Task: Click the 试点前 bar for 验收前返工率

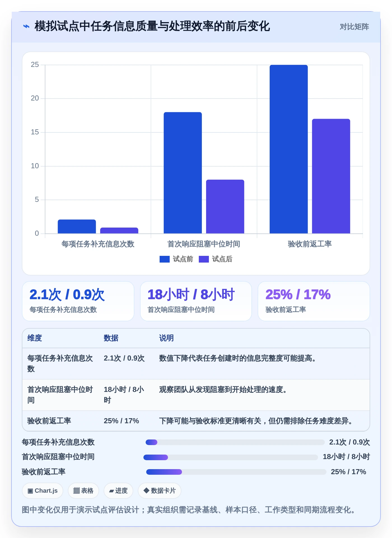Action: pos(289,149)
